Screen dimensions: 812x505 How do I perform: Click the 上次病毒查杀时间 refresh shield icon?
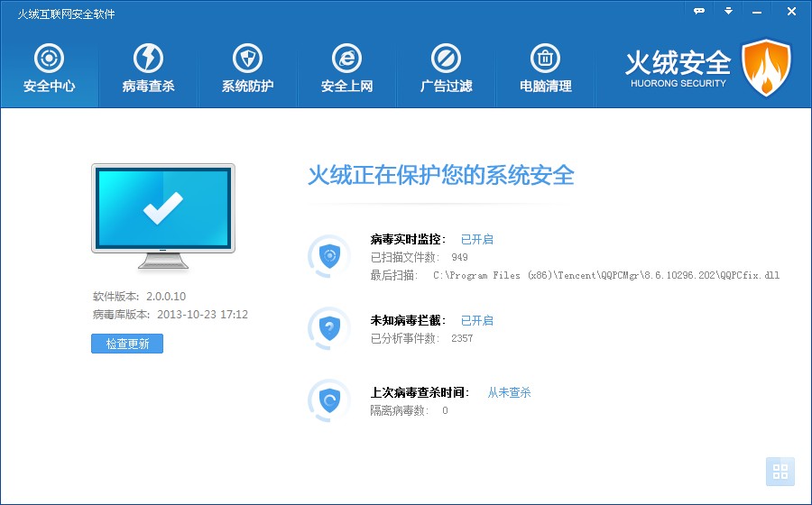329,399
